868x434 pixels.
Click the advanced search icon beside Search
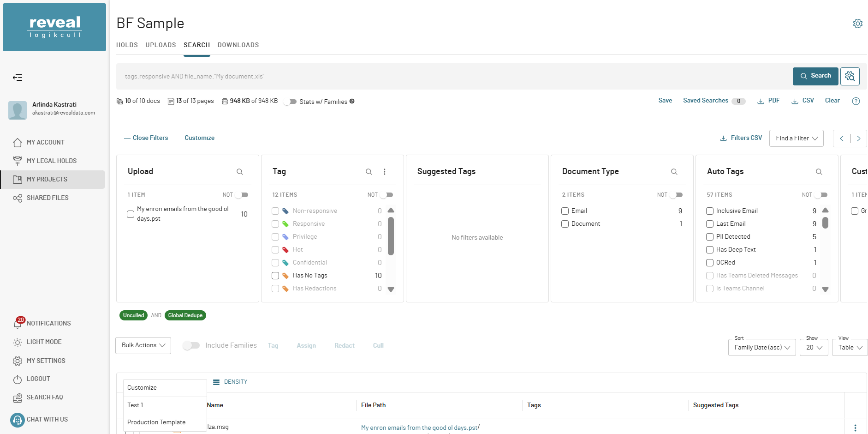click(x=850, y=76)
